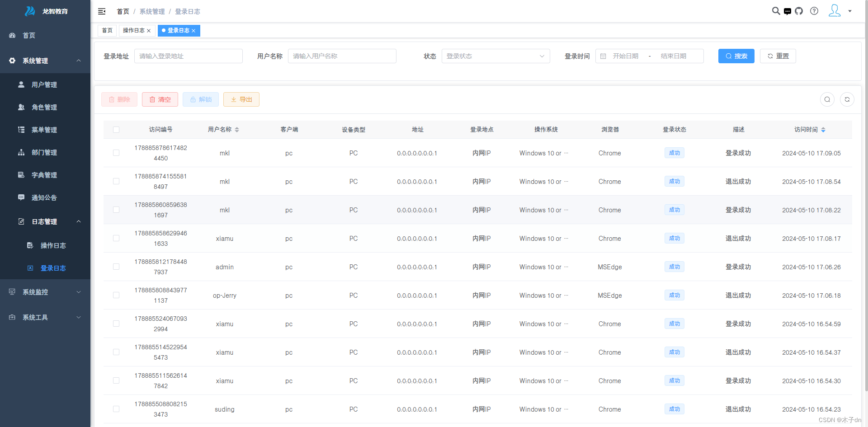Open 菜单管理 in sidebar

tap(45, 130)
